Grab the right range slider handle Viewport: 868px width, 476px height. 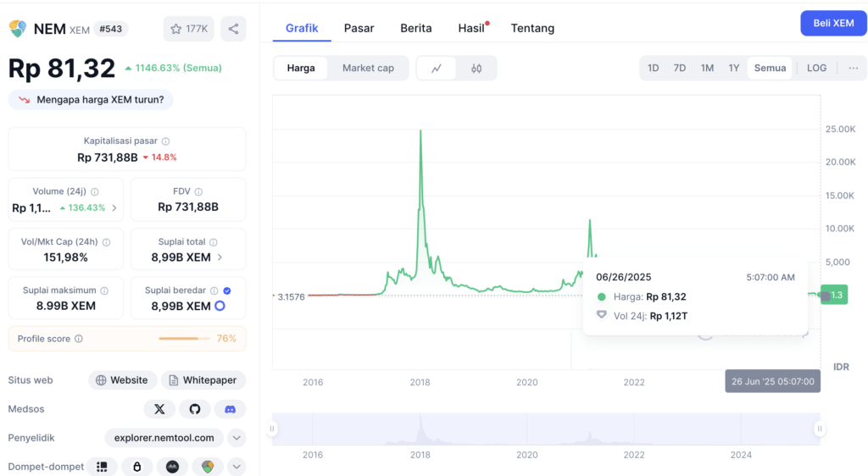click(820, 429)
